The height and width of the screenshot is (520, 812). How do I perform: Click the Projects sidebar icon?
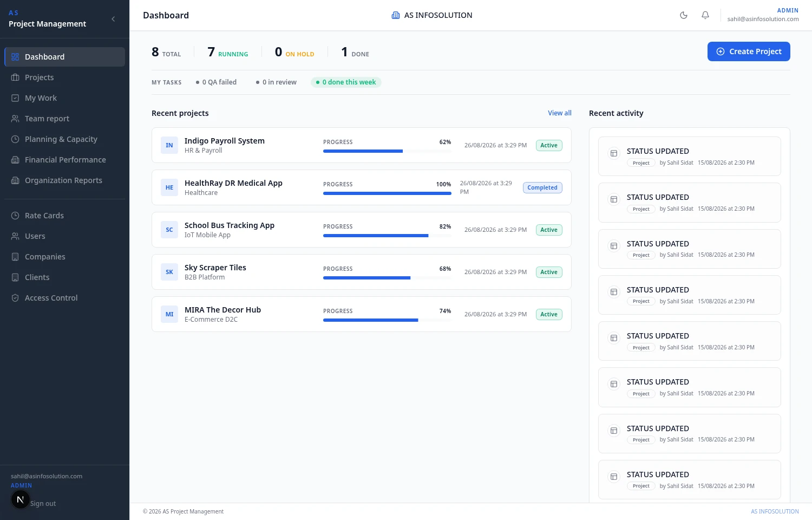tap(15, 77)
